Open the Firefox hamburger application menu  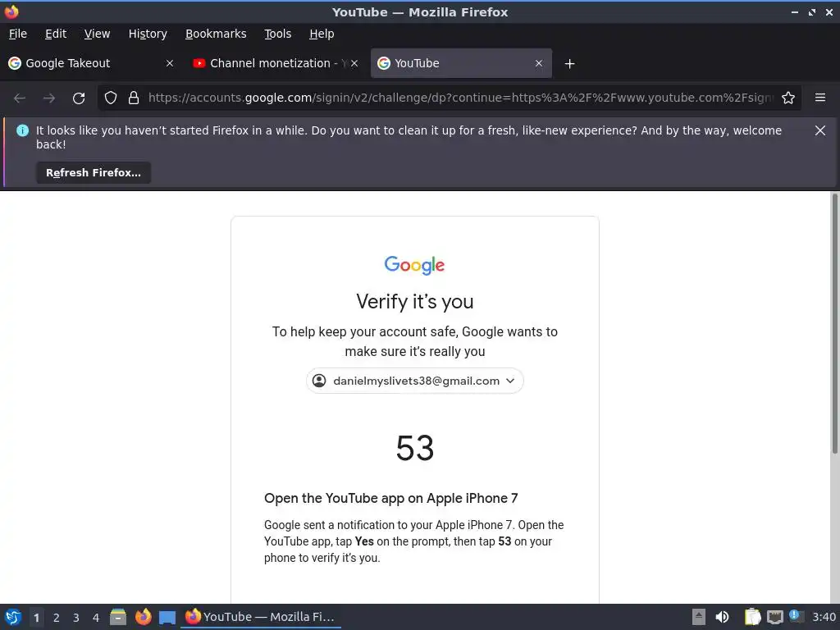[x=820, y=98]
